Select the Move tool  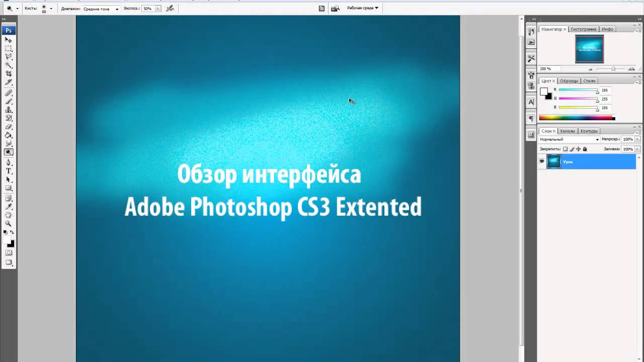click(x=9, y=40)
